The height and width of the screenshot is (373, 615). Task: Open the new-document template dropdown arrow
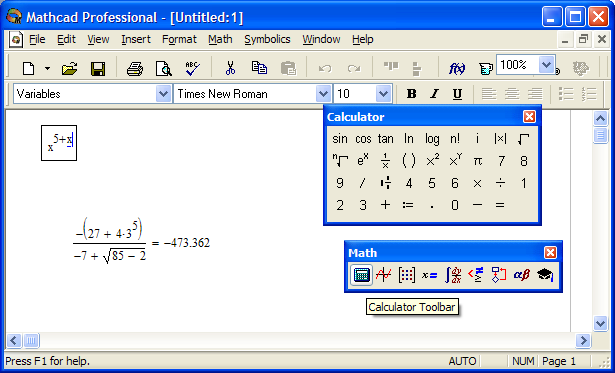tap(47, 69)
